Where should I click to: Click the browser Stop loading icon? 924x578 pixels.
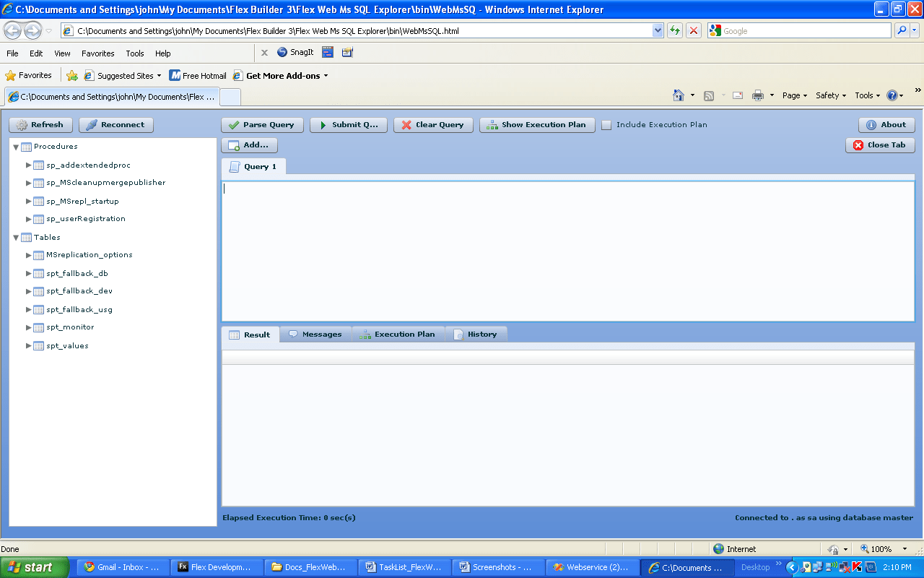point(694,30)
